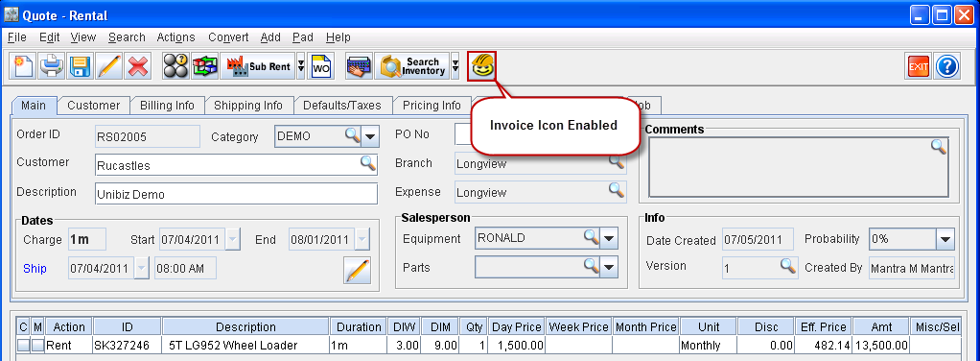Switch to the Customer tab
Screen dimensions: 980x361
tap(94, 105)
